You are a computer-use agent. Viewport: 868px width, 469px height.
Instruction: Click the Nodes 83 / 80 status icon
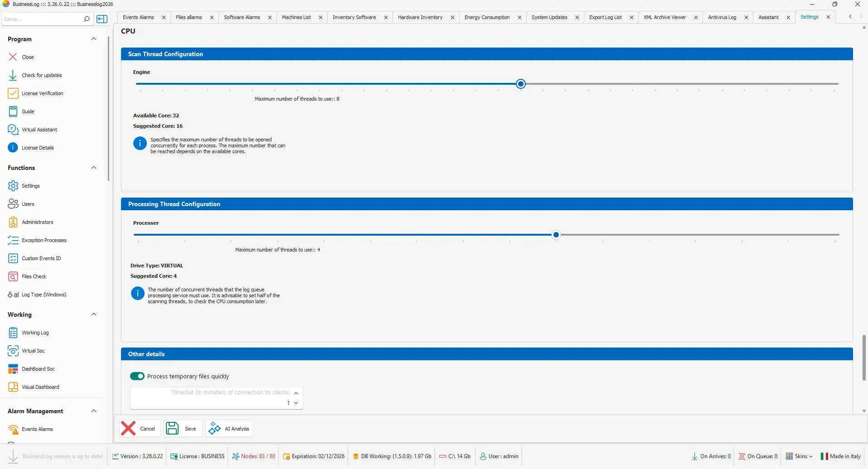tap(236, 456)
